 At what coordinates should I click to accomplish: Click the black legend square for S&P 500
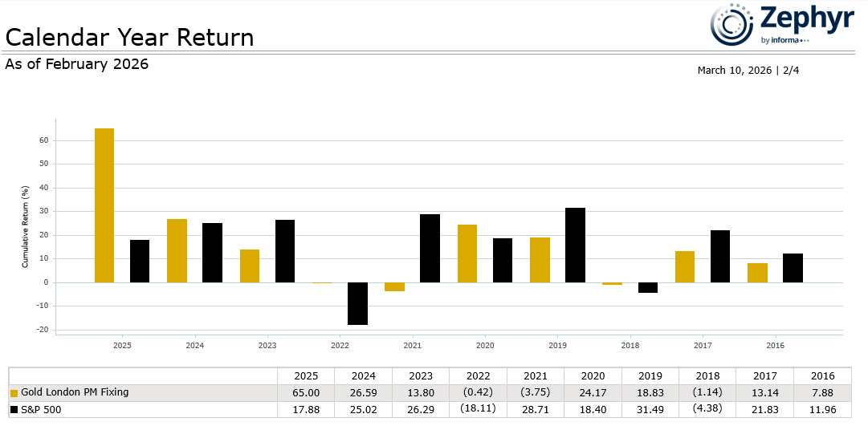14,410
